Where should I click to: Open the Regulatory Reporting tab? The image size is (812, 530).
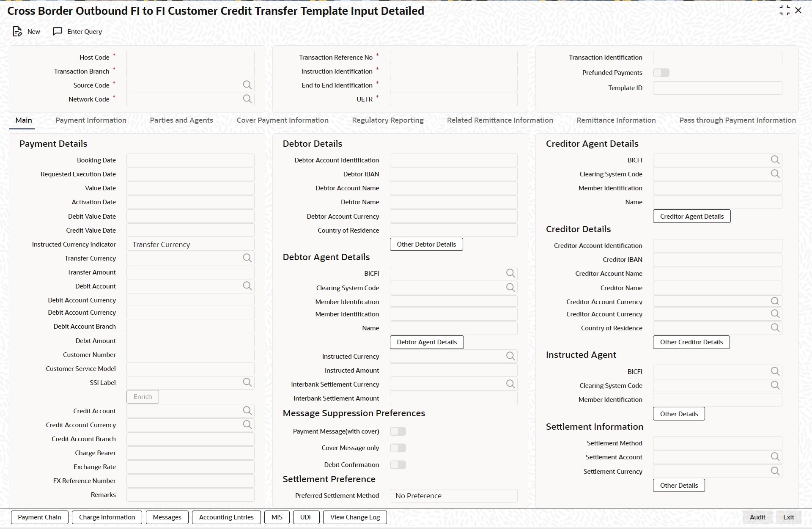click(387, 120)
